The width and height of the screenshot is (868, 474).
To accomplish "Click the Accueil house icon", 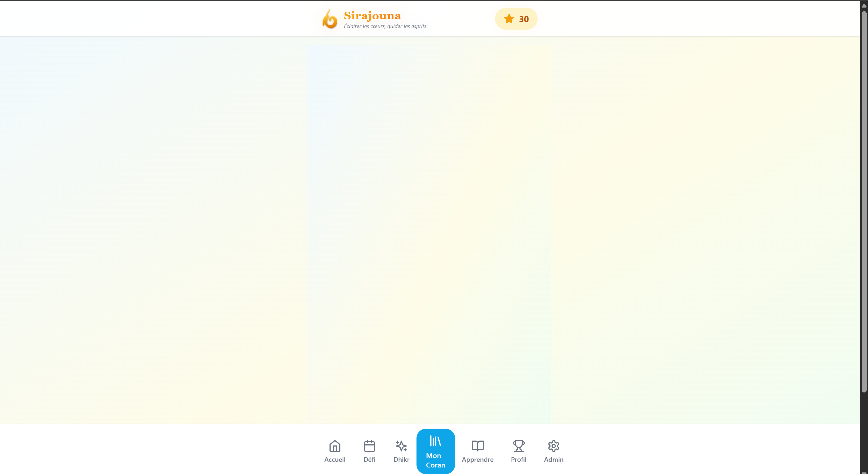I will pos(335,446).
